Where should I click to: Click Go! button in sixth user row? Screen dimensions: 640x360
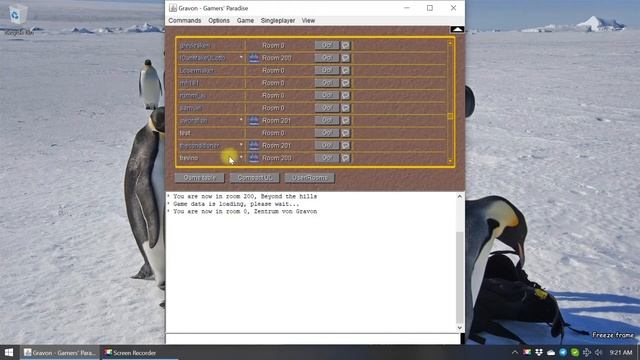(327, 108)
